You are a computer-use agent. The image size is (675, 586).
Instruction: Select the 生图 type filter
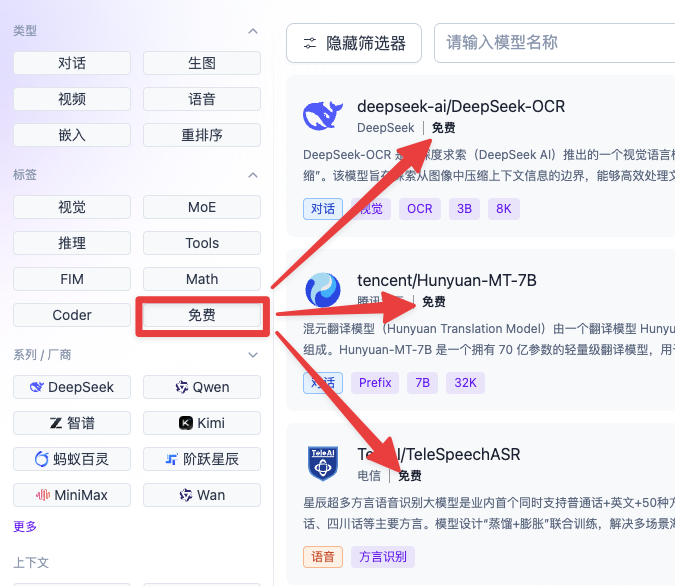[202, 63]
